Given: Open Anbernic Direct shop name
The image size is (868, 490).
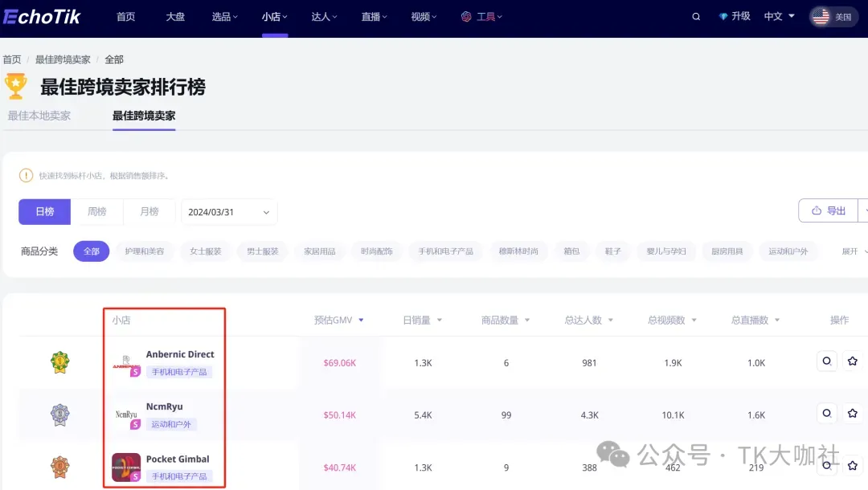Looking at the screenshot, I should 180,354.
